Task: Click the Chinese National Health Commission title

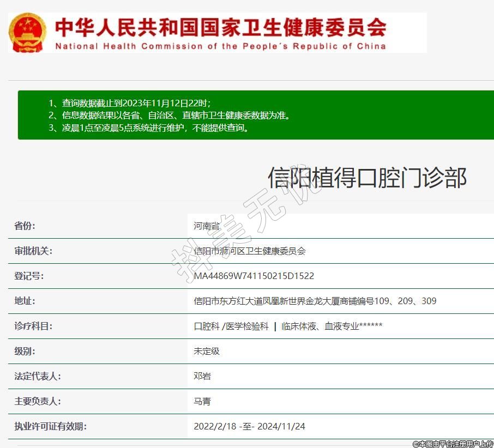Action: (220, 27)
